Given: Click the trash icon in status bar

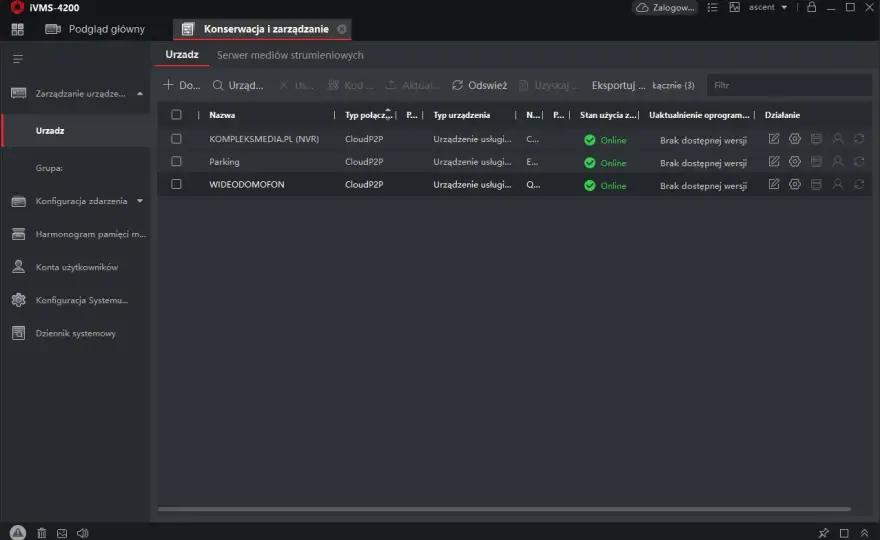Looking at the screenshot, I should pyautogui.click(x=42, y=533).
